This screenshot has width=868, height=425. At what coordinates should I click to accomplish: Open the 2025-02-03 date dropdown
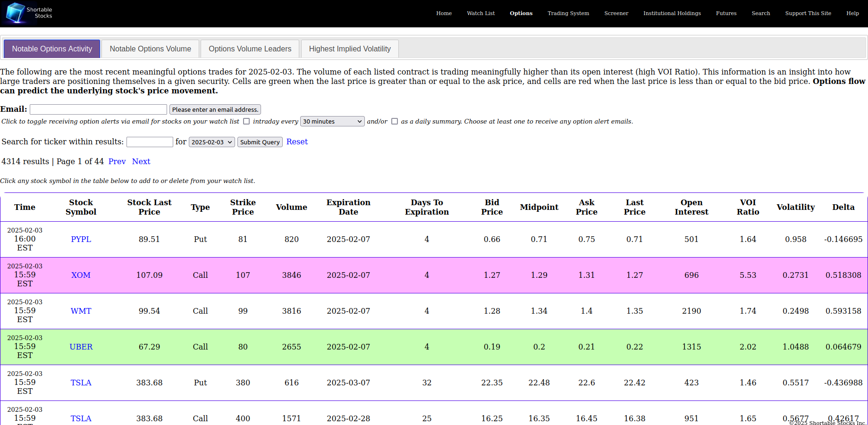coord(212,142)
